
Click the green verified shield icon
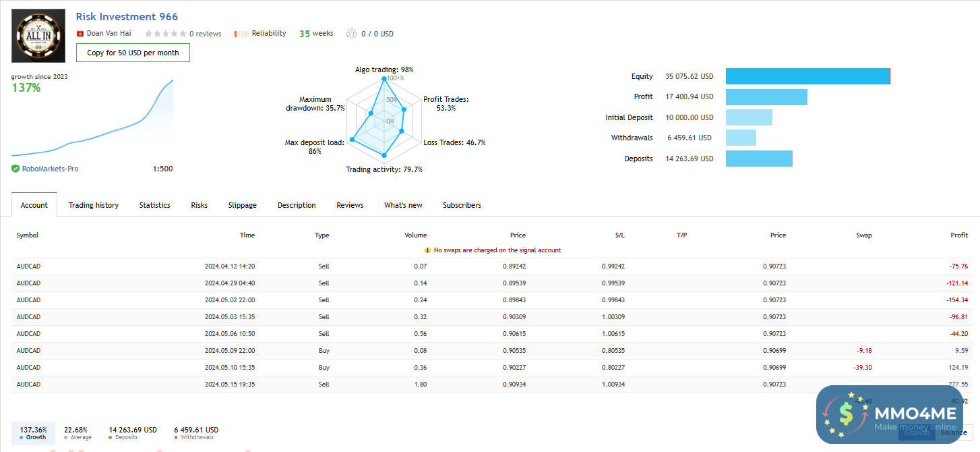pos(16,169)
